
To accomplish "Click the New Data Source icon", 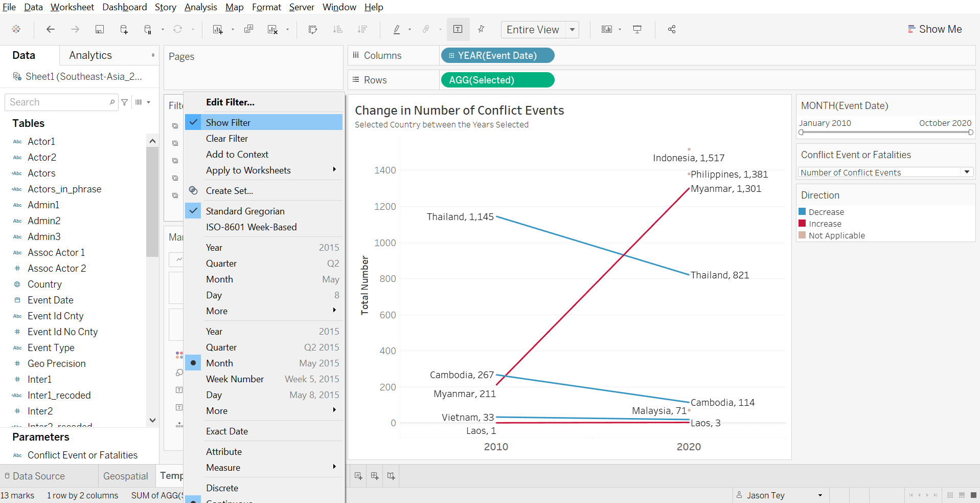I will [x=124, y=29].
